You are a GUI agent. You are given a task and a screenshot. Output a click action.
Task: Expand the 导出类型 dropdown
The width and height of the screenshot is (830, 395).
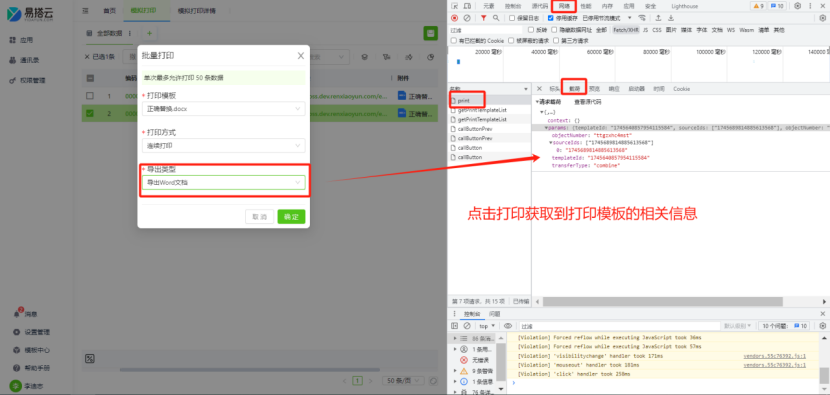[223, 182]
